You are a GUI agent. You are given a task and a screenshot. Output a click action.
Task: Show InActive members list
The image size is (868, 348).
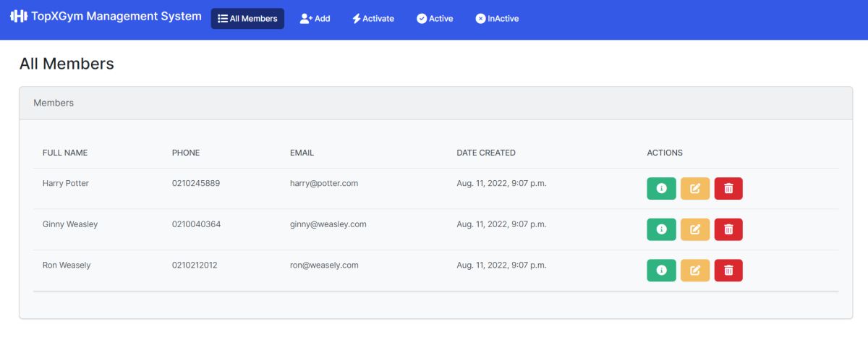tap(497, 19)
